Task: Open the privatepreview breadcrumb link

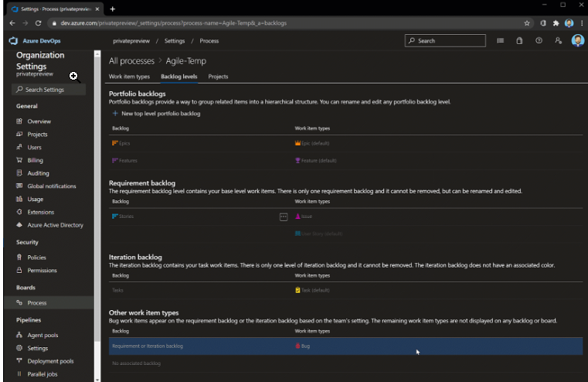Action: pyautogui.click(x=131, y=41)
